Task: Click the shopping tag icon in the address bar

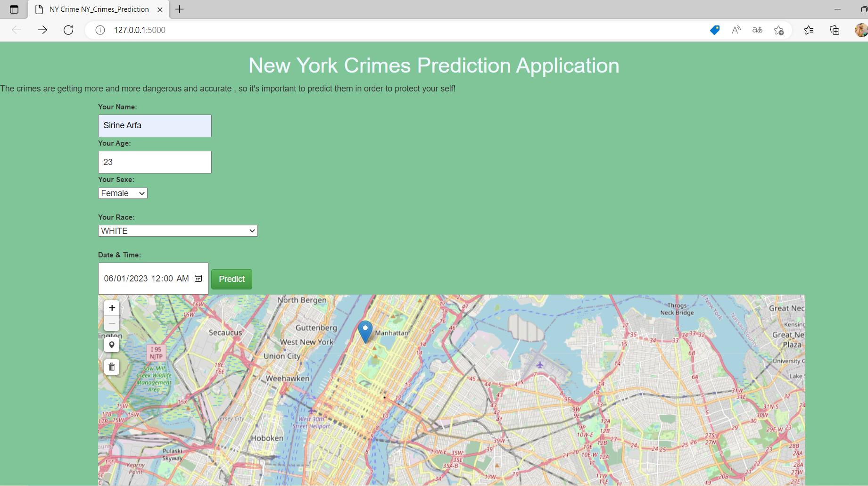Action: [x=714, y=30]
